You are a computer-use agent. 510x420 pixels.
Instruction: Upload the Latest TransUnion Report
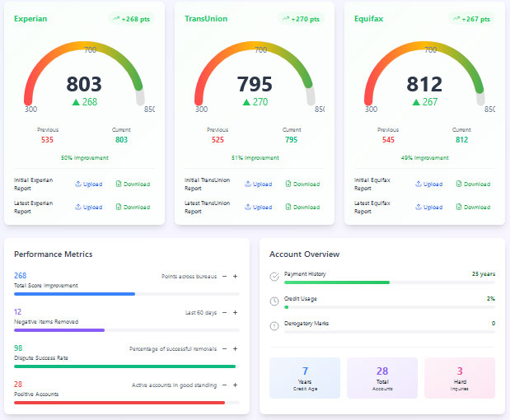(x=258, y=207)
